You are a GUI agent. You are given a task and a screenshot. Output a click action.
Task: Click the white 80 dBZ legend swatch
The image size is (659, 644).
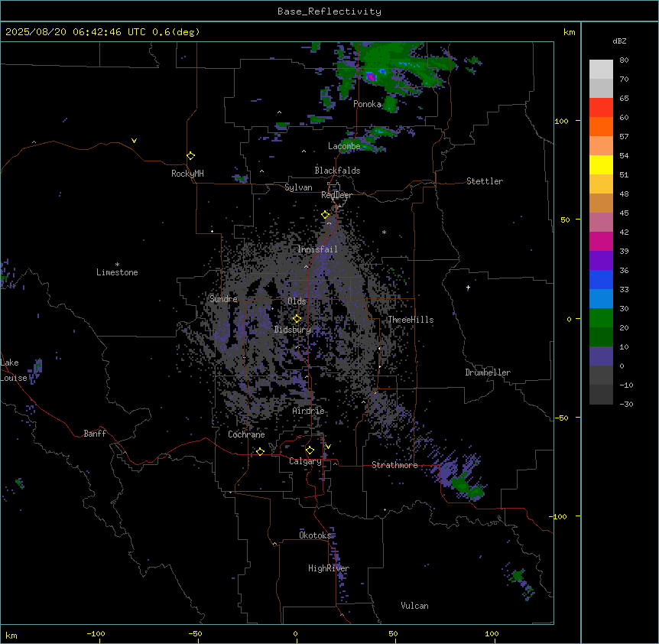coord(601,70)
